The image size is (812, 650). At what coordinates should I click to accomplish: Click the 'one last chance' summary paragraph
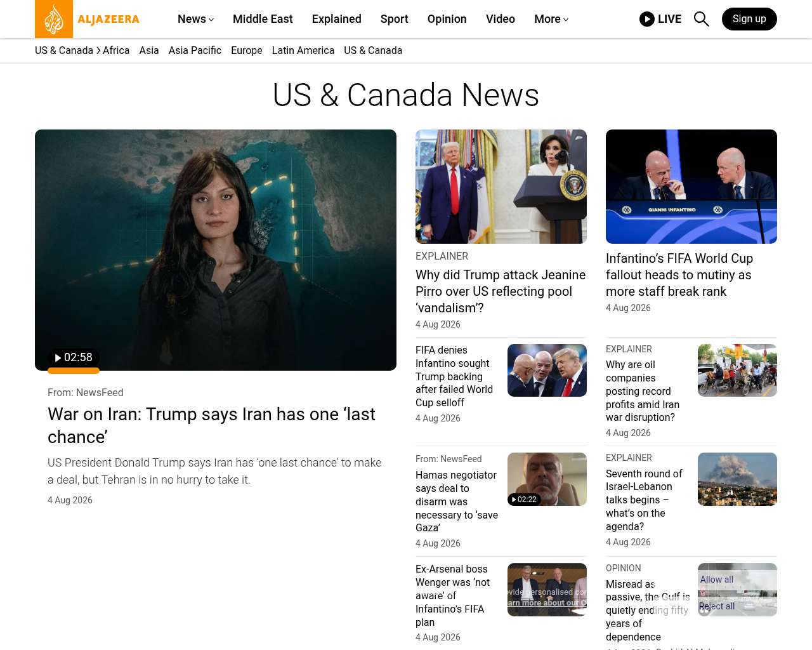coord(214,471)
